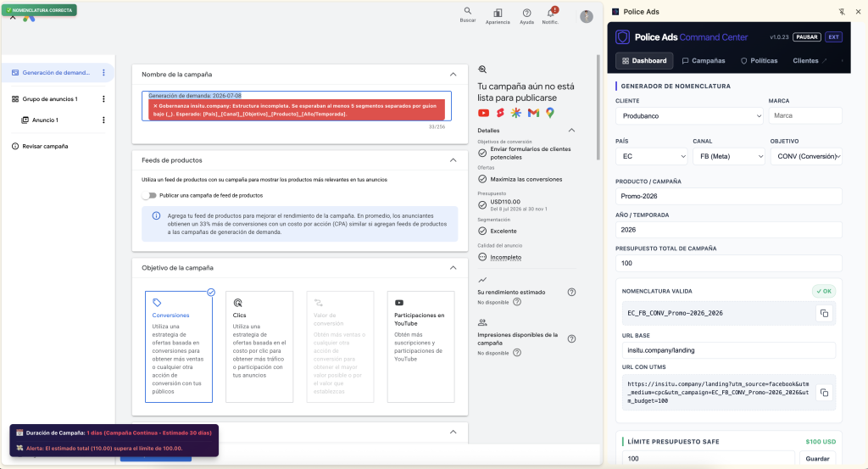Click Guardar for budget limit
This screenshot has height=469, width=868.
click(817, 459)
